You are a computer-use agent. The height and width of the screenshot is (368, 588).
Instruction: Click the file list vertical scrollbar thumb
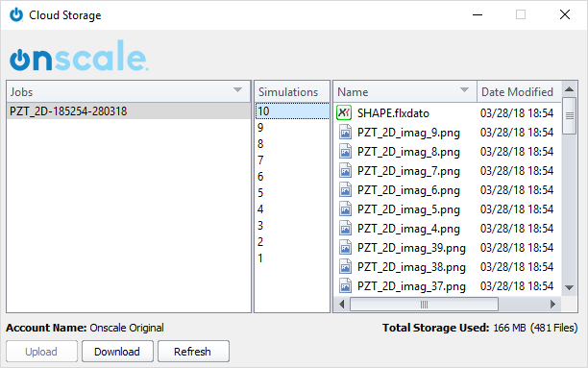click(569, 116)
